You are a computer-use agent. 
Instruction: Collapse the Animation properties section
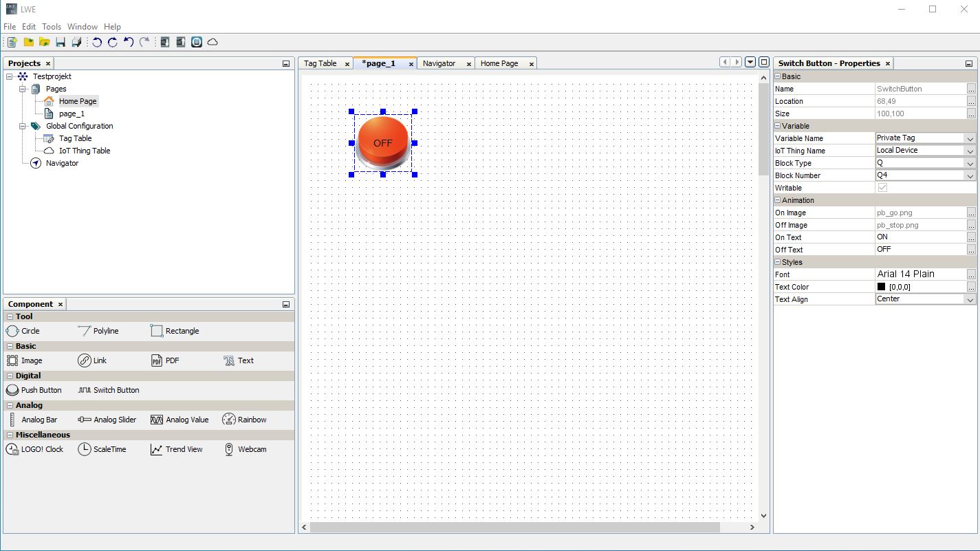pyautogui.click(x=778, y=200)
